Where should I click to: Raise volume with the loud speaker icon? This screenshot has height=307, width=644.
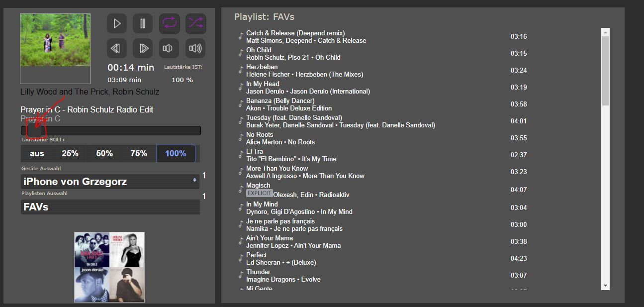tap(195, 48)
